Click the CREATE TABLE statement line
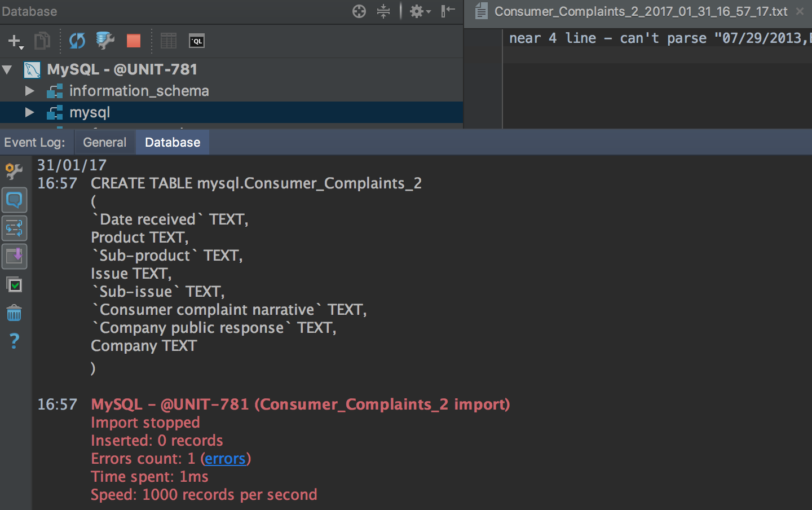Screen dimensions: 812x510 click(256, 183)
